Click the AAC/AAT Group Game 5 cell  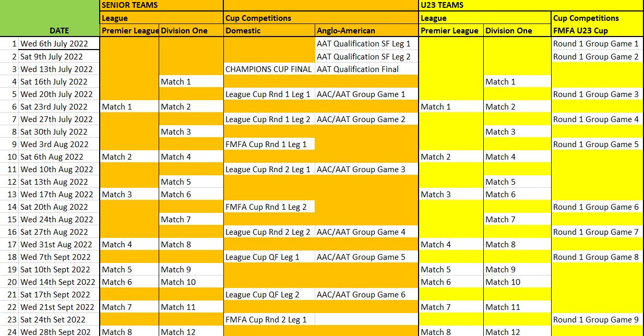366,257
